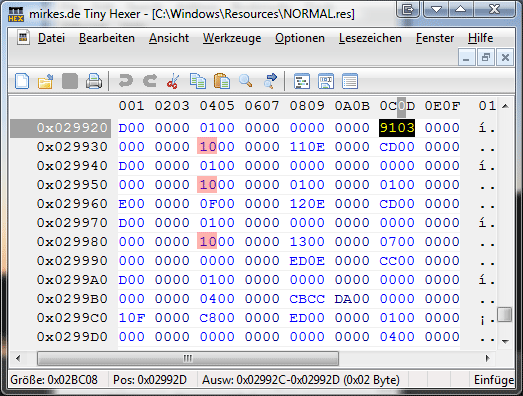The height and width of the screenshot is (396, 523).
Task: Click the New file toolbar icon
Action: (x=22, y=81)
